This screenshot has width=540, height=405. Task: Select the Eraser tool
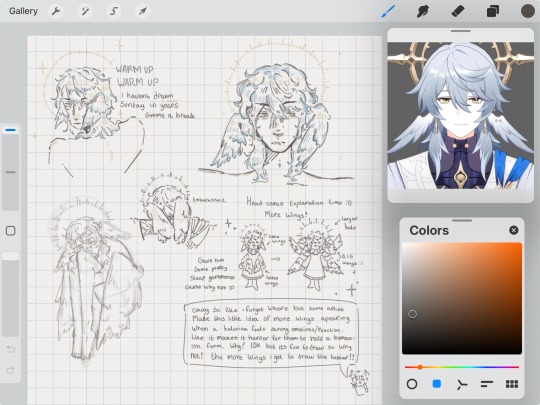(458, 11)
